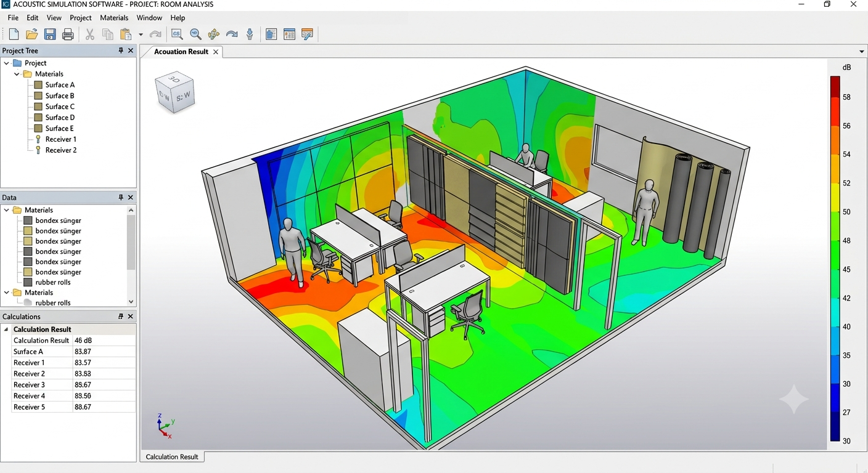Viewport: 868px width, 473px height.
Task: Open the Paste options dropdown arrow
Action: point(141,35)
